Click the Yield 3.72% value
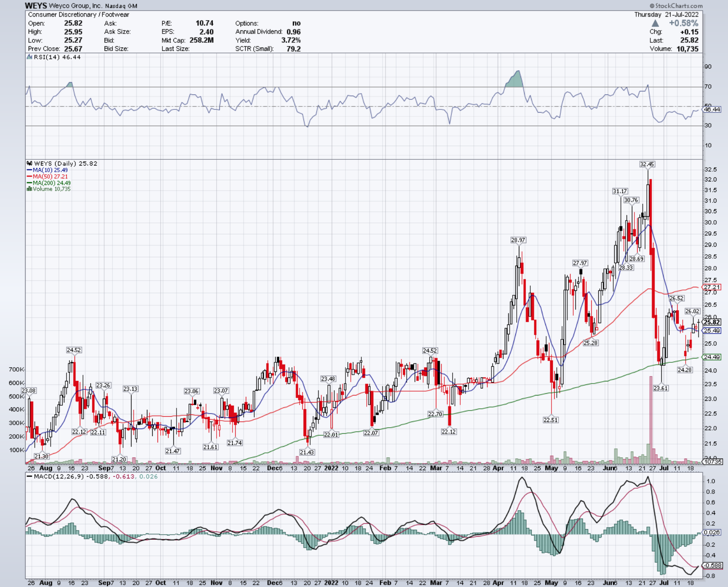The image size is (728, 587). (291, 40)
